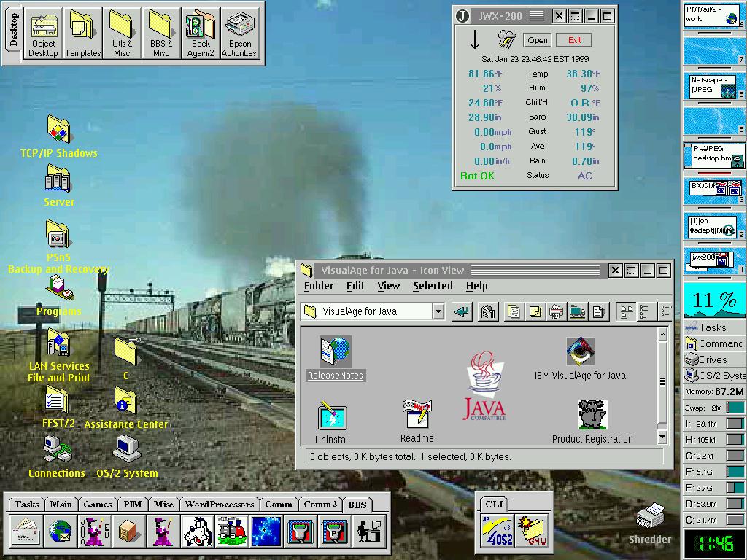Click the overlapping-pages copy toolbar button
The width and height of the screenshot is (747, 560).
tap(513, 312)
